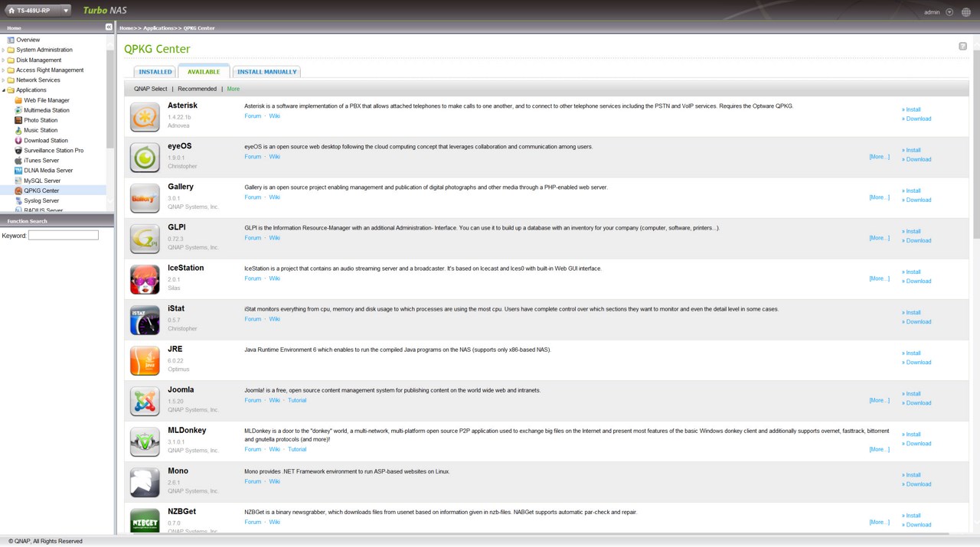Expand Disk Management tree node

(3, 60)
